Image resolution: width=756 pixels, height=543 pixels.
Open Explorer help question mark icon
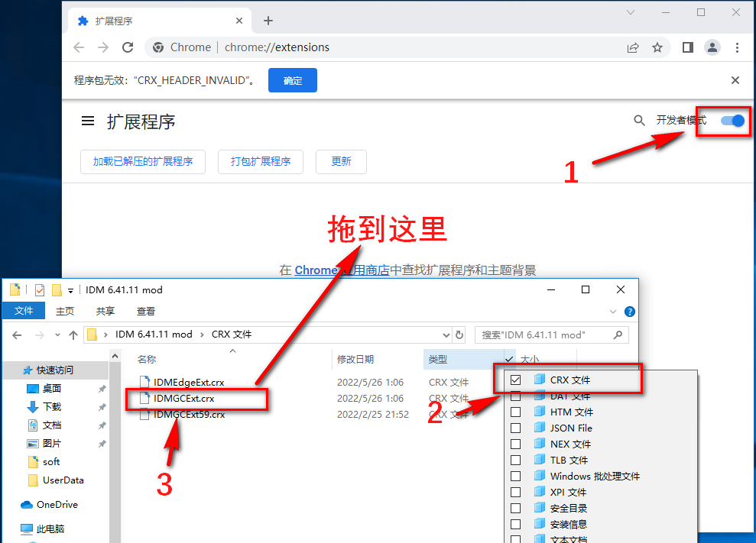coord(629,312)
